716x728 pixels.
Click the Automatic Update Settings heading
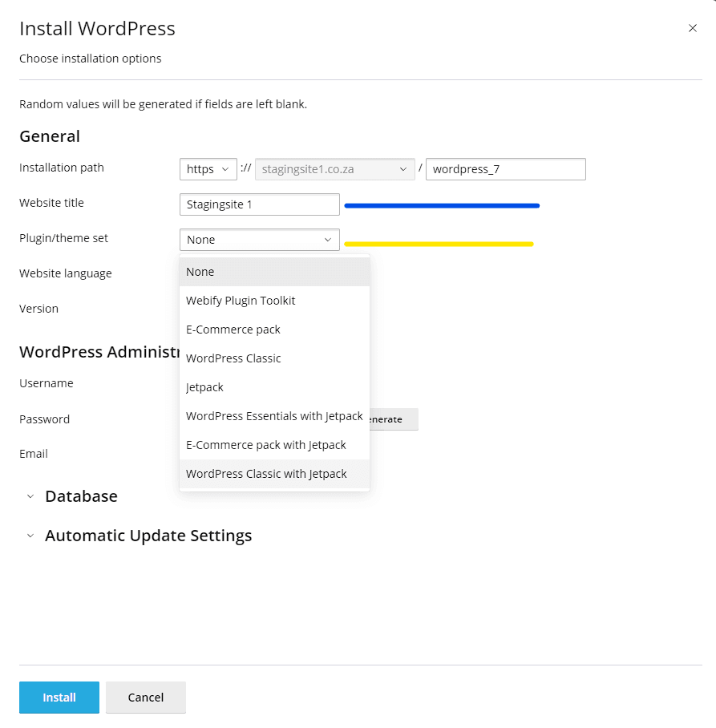click(148, 536)
